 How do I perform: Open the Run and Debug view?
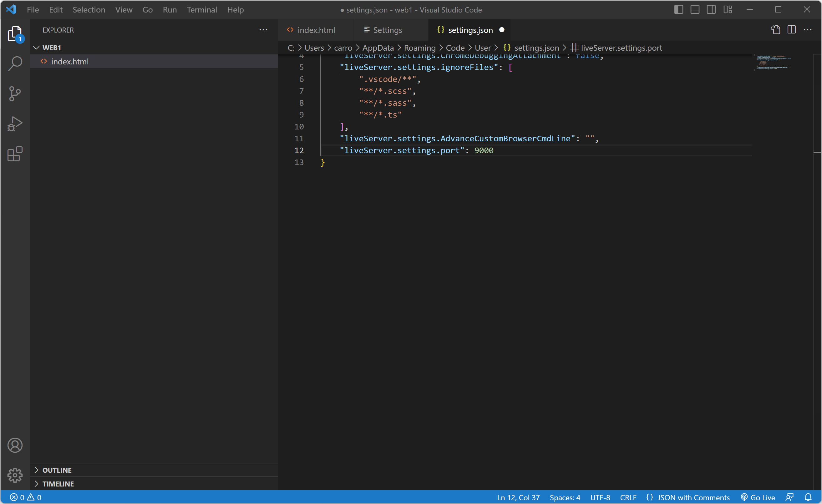tap(15, 124)
